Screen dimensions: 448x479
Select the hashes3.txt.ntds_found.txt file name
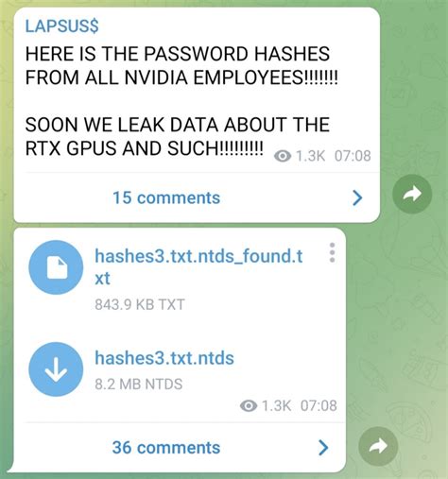198,267
